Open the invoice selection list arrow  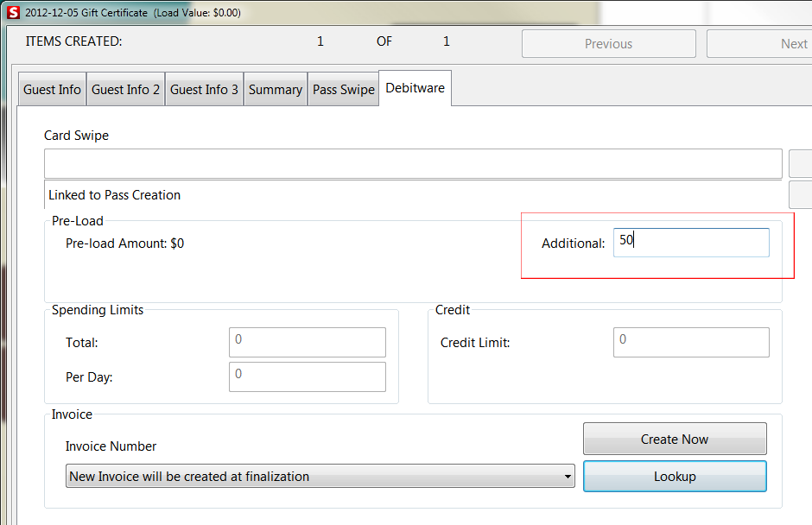[x=568, y=476]
